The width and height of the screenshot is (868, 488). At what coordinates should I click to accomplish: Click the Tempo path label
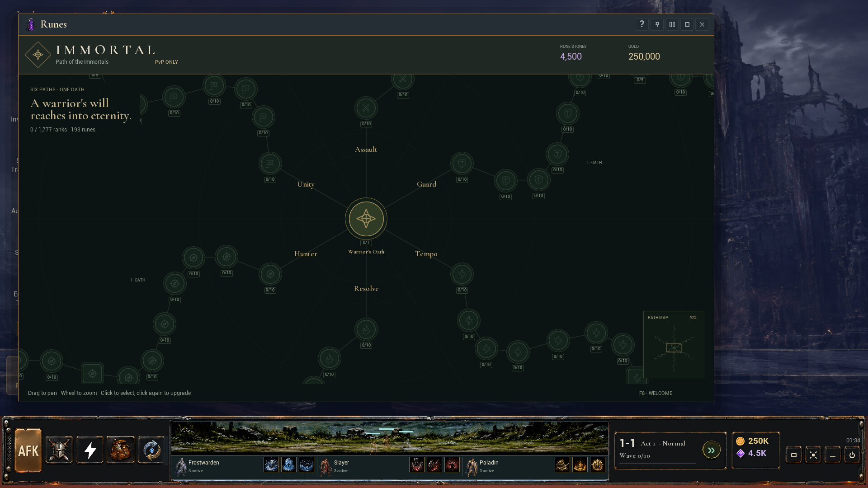click(426, 254)
